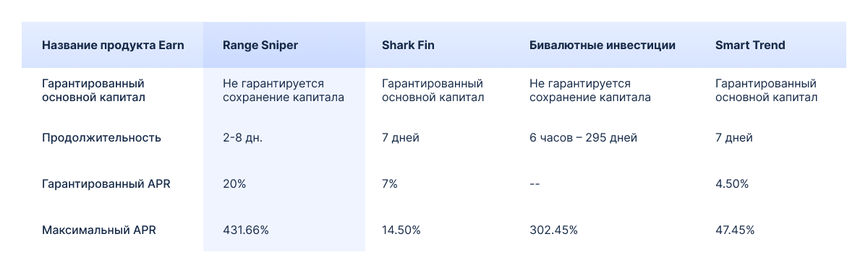The height and width of the screenshot is (273, 868).
Task: Click the Продолжительность row label
Action: (x=101, y=137)
